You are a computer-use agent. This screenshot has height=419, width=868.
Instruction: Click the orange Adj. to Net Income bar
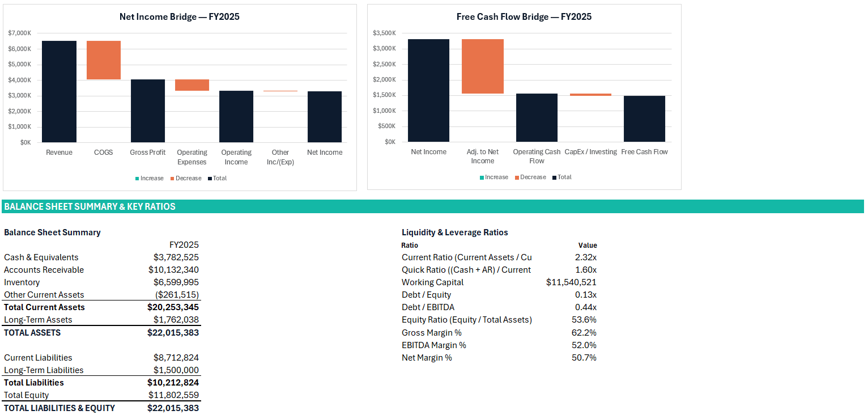[483, 66]
